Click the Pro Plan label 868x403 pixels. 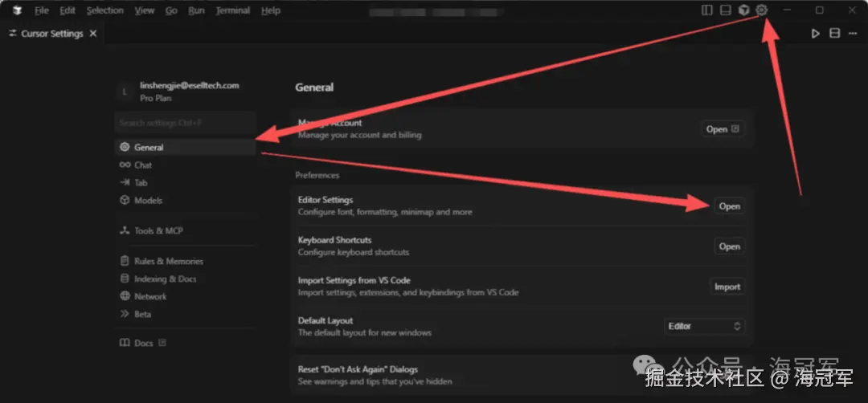156,99
